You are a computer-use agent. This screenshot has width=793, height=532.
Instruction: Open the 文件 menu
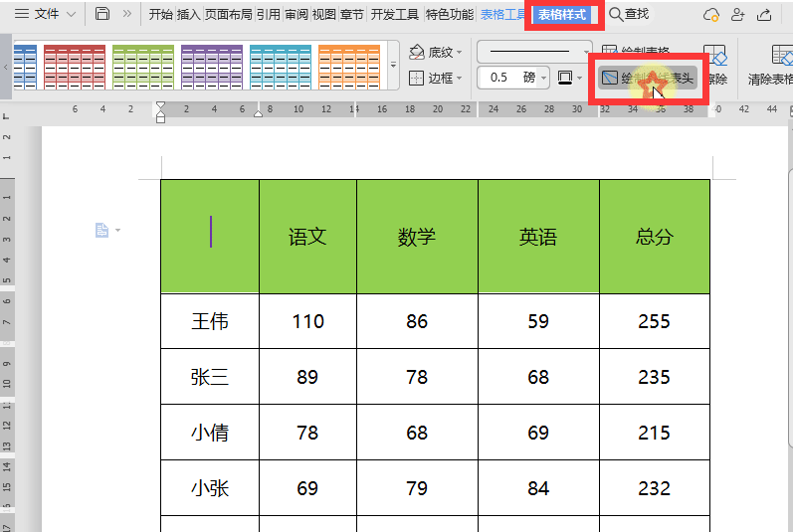point(45,14)
